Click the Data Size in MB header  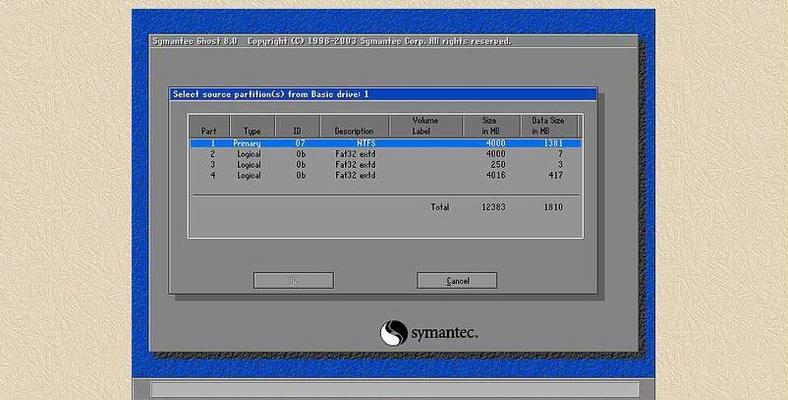pos(550,126)
